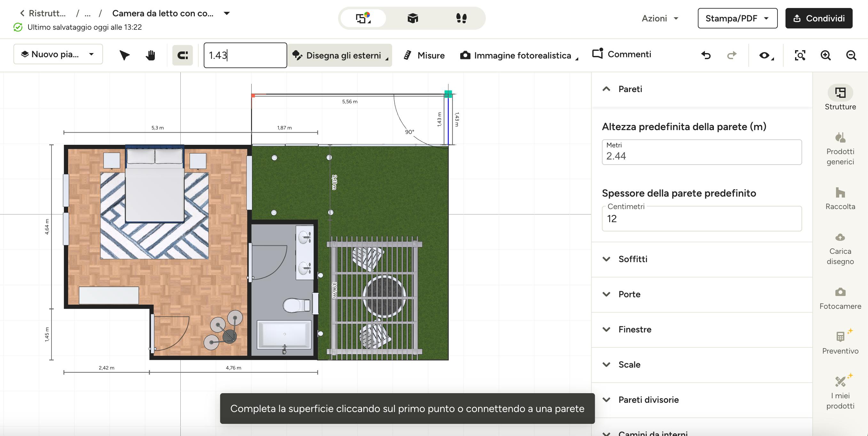
Task: Click the green saved status checkmark icon
Action: 18,27
